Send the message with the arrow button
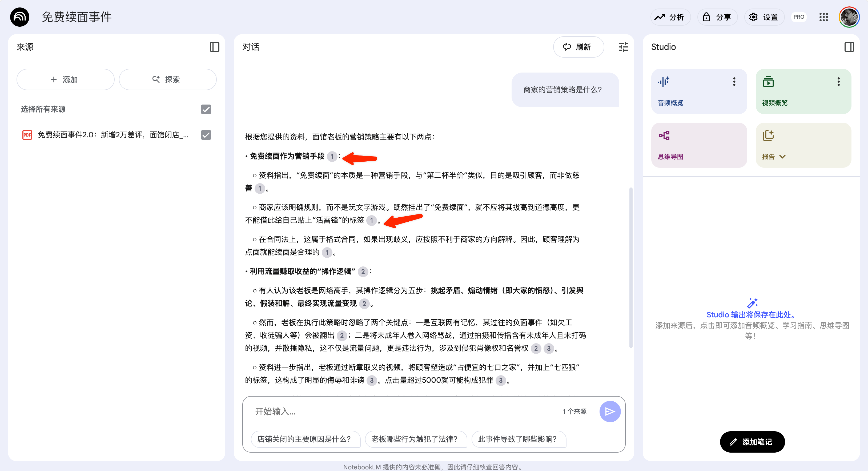 point(610,411)
